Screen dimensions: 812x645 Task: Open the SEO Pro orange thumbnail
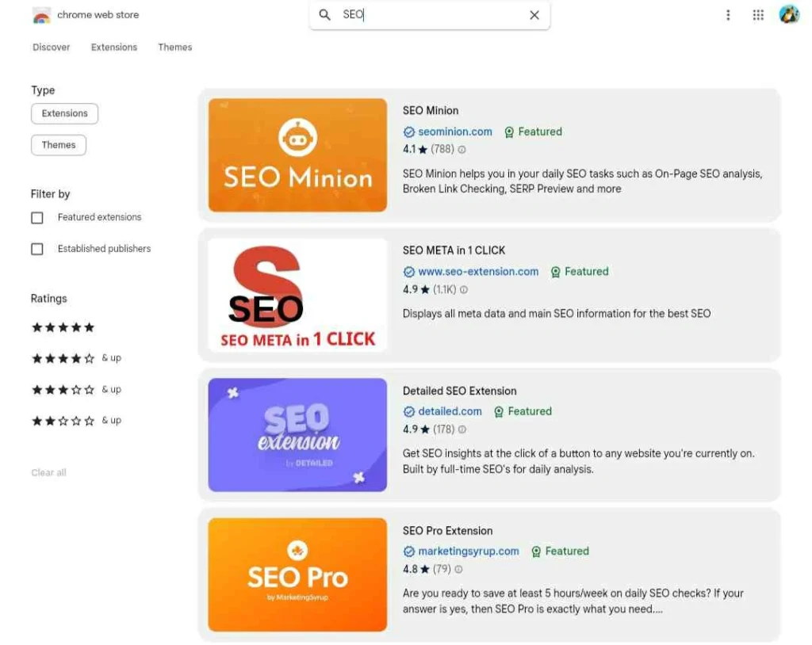point(298,574)
